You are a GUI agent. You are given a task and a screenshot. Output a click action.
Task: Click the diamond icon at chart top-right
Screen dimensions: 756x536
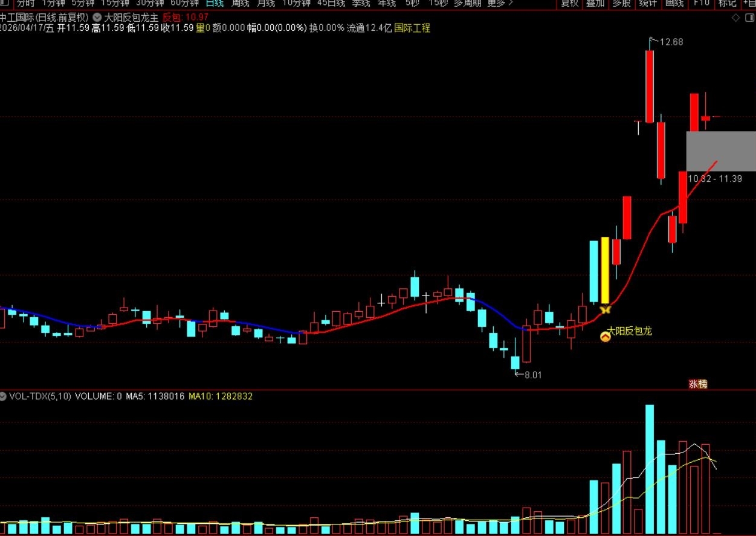(735, 18)
